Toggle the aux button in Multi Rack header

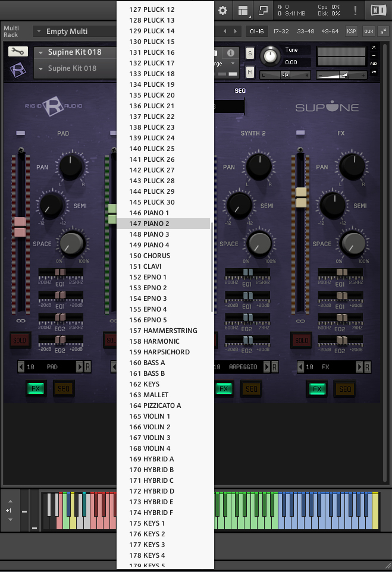click(x=369, y=32)
